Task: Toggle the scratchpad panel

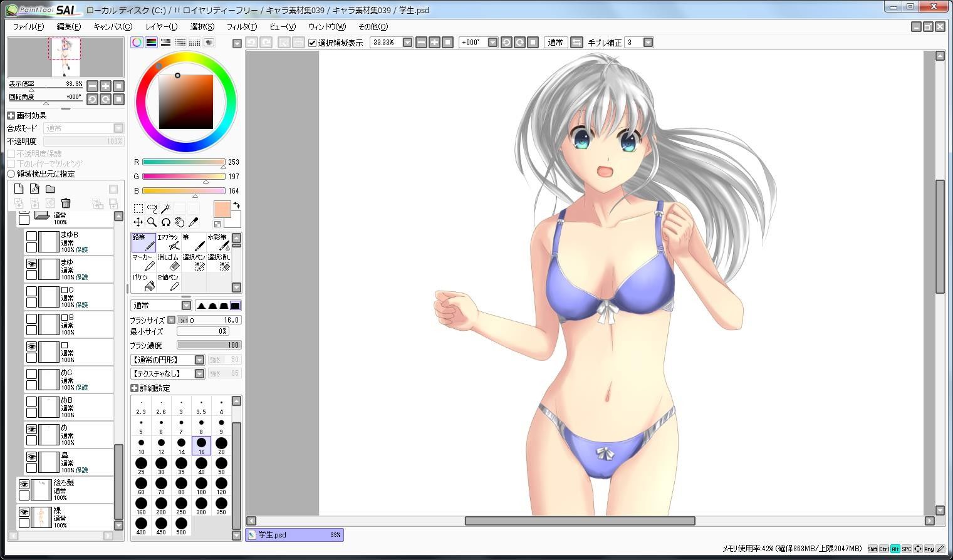Action: point(209,43)
